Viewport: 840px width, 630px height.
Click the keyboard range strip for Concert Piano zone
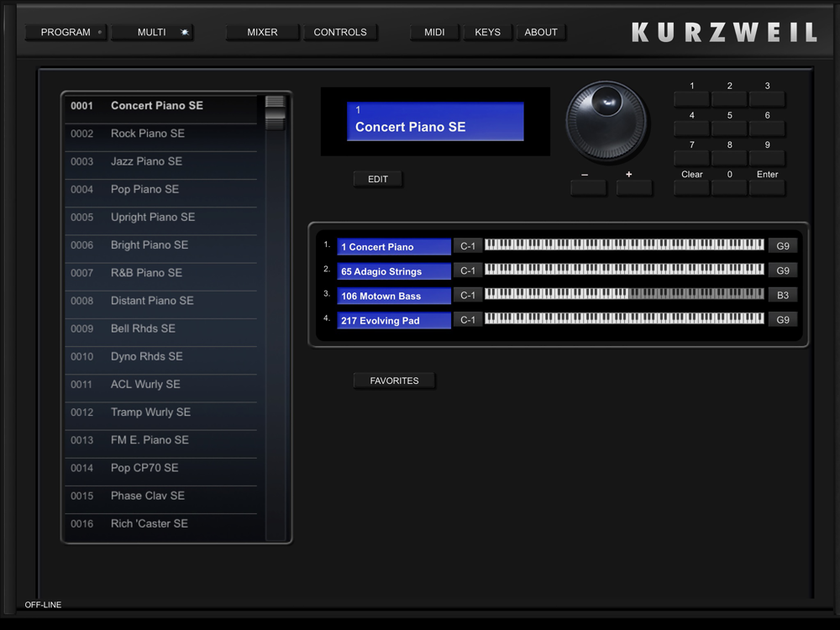pos(624,244)
